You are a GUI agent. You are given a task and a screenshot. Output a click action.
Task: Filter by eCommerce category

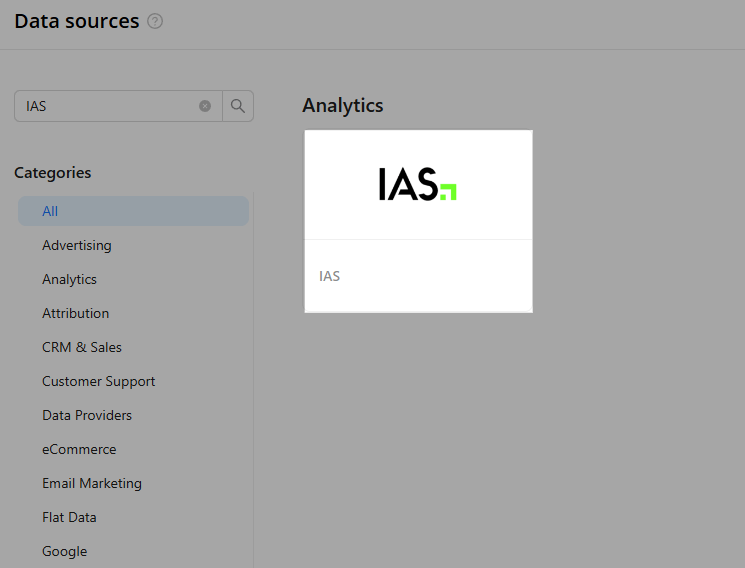point(79,449)
